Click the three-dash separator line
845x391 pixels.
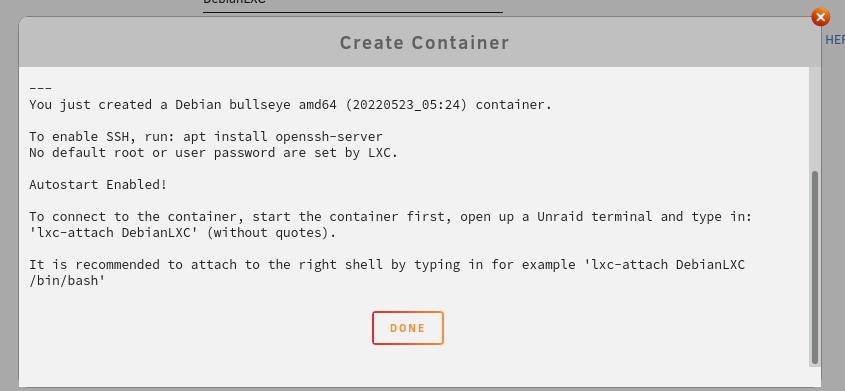point(40,89)
